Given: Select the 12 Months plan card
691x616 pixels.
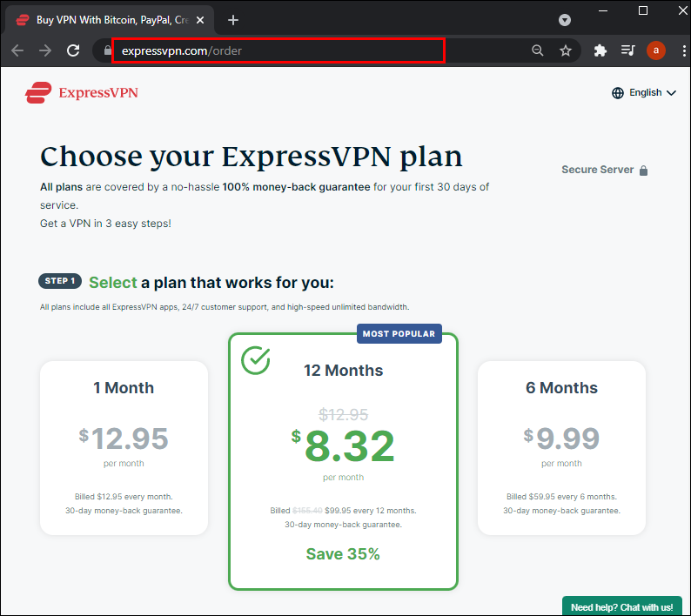Looking at the screenshot, I should 343,461.
